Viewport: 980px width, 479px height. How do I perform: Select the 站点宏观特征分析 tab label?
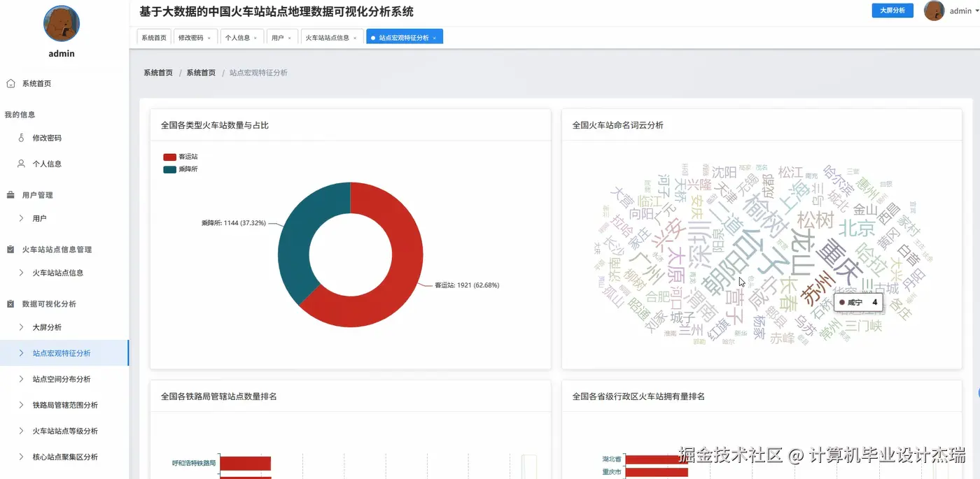pyautogui.click(x=404, y=38)
